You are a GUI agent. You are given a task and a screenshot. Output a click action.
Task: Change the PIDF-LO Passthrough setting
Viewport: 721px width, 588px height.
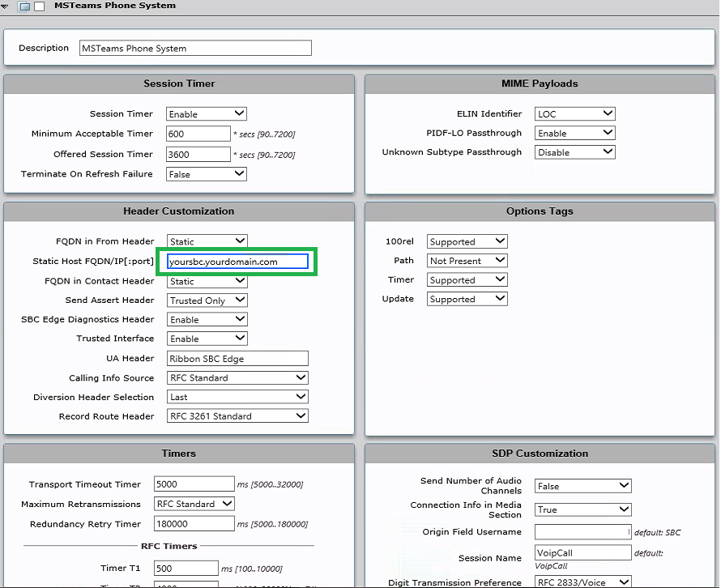[x=574, y=133]
